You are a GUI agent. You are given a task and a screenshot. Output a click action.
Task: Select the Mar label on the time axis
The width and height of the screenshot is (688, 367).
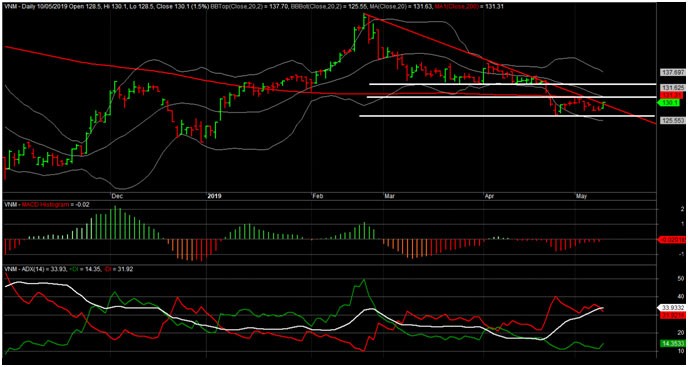pos(389,196)
